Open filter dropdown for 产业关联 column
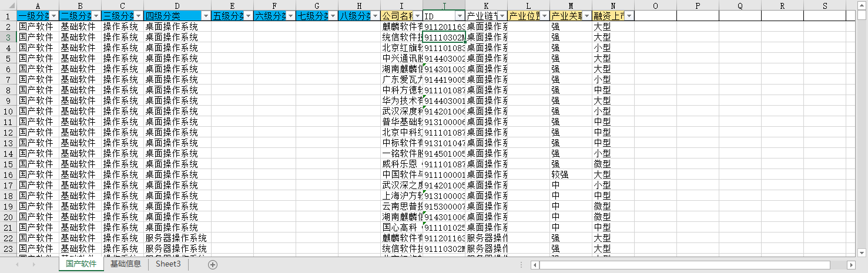This screenshot has height=273, width=868. click(x=587, y=16)
